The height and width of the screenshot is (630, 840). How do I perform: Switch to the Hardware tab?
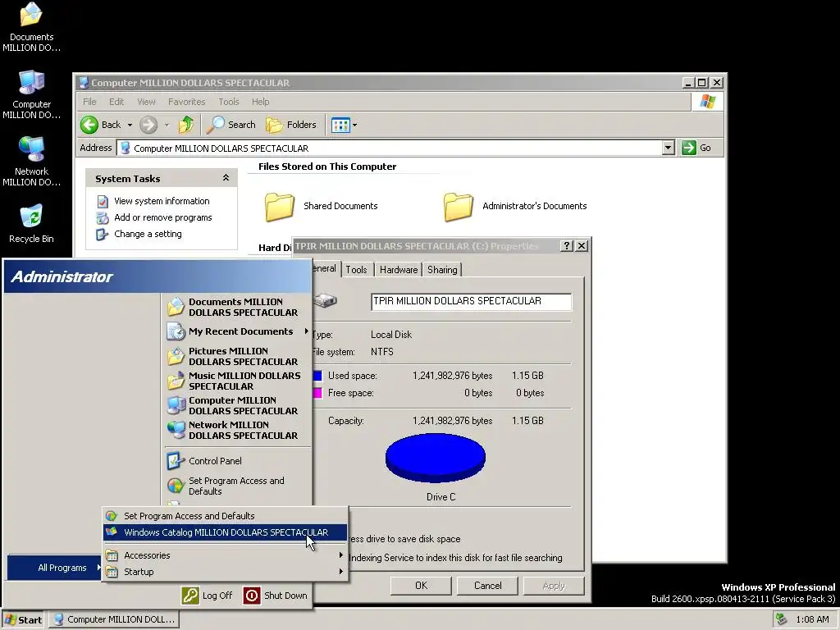(399, 269)
